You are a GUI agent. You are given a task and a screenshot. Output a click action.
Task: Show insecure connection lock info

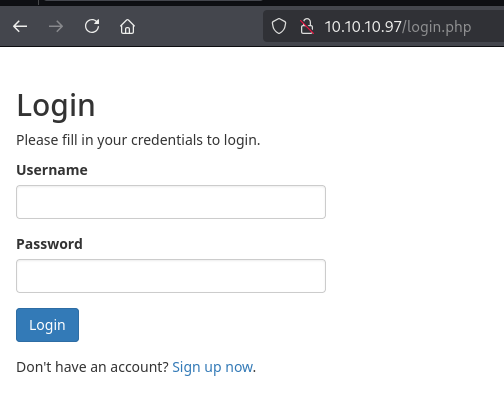[307, 26]
